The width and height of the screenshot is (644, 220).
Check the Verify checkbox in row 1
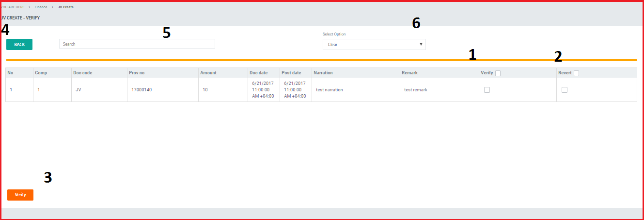(x=487, y=90)
